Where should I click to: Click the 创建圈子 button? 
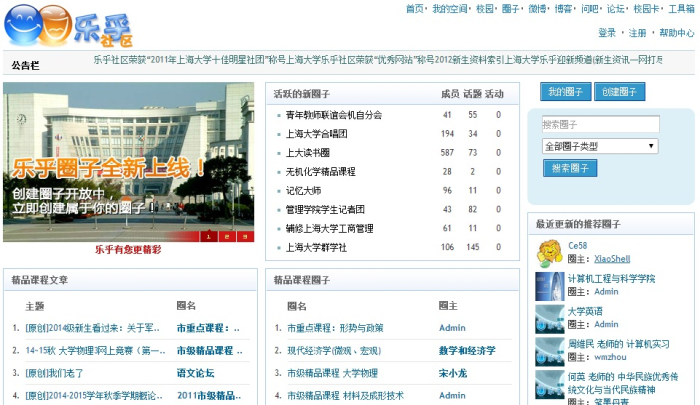pyautogui.click(x=619, y=92)
